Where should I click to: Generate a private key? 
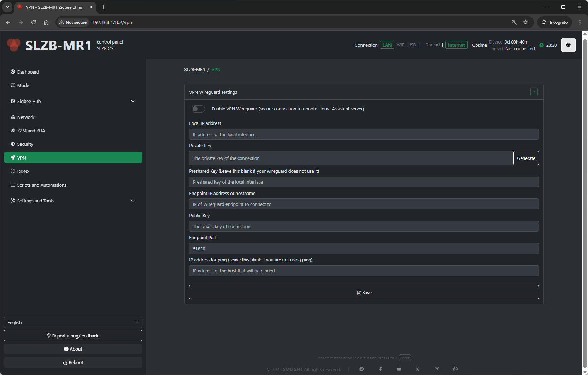point(526,158)
